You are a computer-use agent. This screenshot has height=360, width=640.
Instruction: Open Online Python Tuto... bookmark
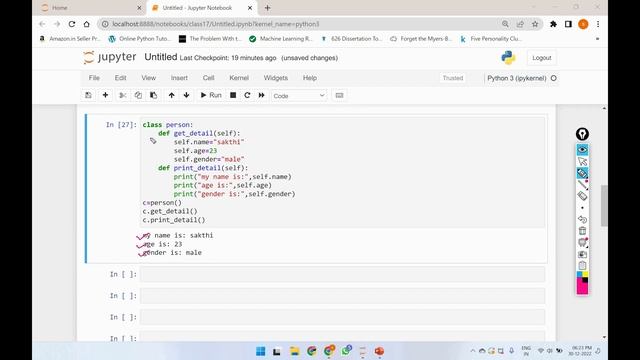click(140, 39)
